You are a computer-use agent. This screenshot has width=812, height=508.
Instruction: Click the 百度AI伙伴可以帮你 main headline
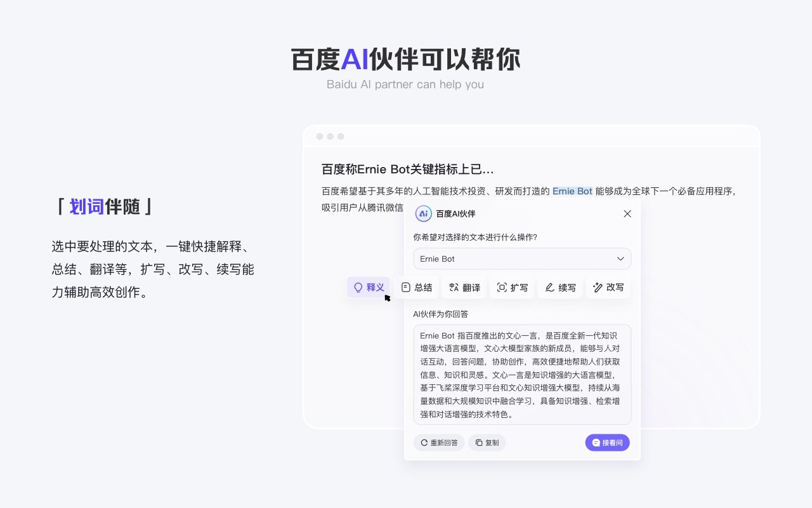[405, 60]
